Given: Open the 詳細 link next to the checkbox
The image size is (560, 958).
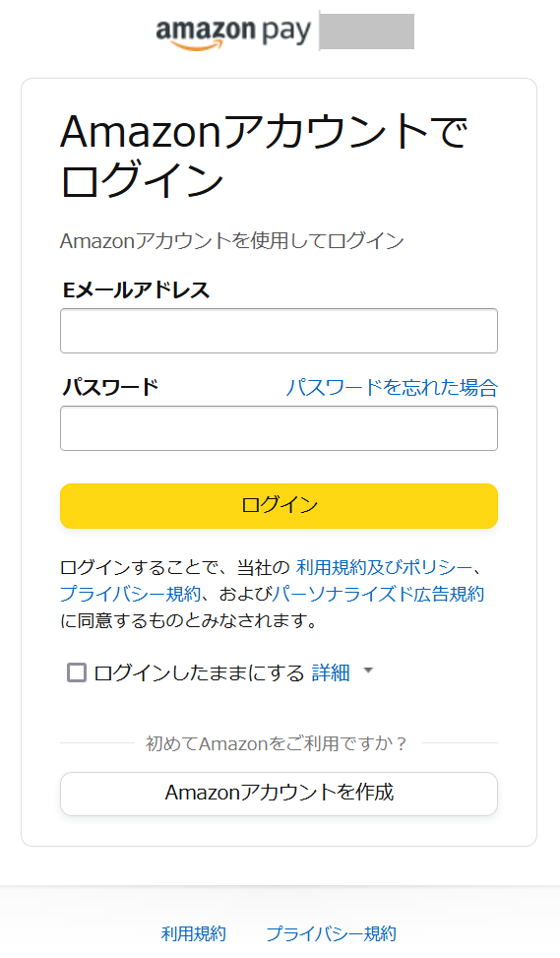Looking at the screenshot, I should pyautogui.click(x=331, y=672).
